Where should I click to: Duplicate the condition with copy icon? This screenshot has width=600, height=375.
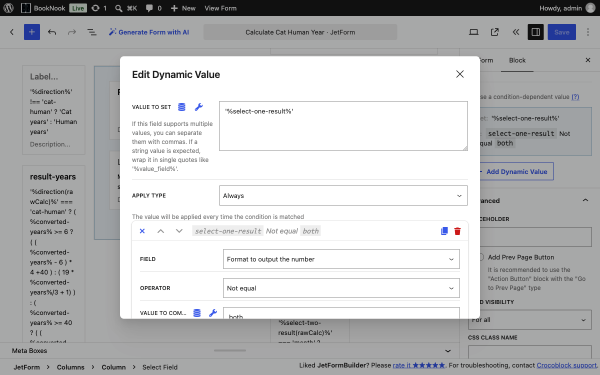pos(444,231)
